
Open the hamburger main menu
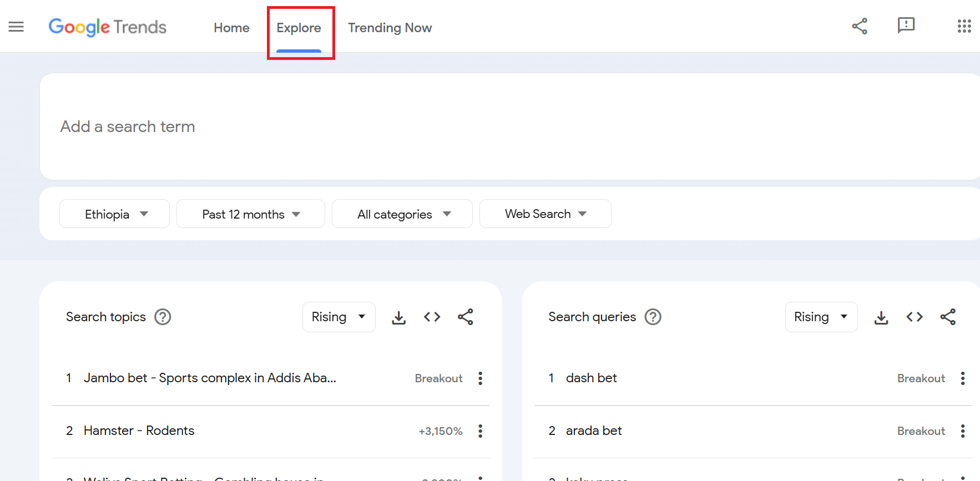coord(16,27)
